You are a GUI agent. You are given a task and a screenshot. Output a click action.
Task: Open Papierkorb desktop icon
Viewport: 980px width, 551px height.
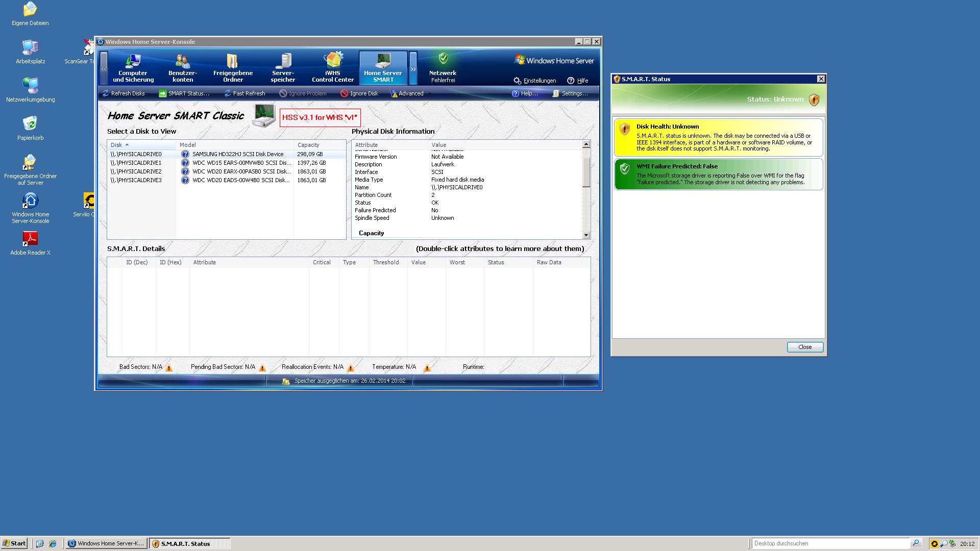(30, 128)
